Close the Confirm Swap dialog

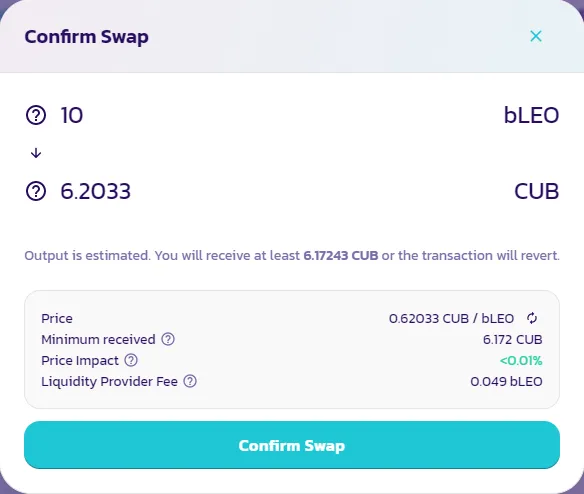coord(536,36)
